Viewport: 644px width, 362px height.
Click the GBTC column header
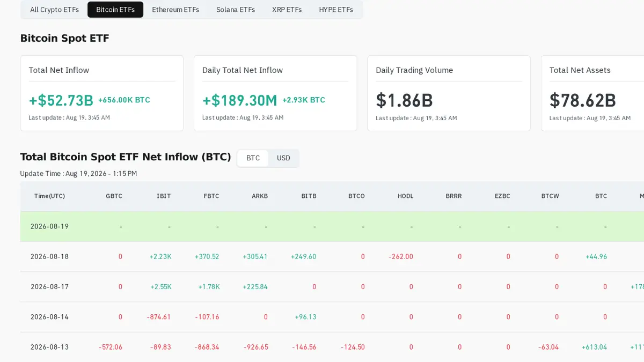click(114, 196)
